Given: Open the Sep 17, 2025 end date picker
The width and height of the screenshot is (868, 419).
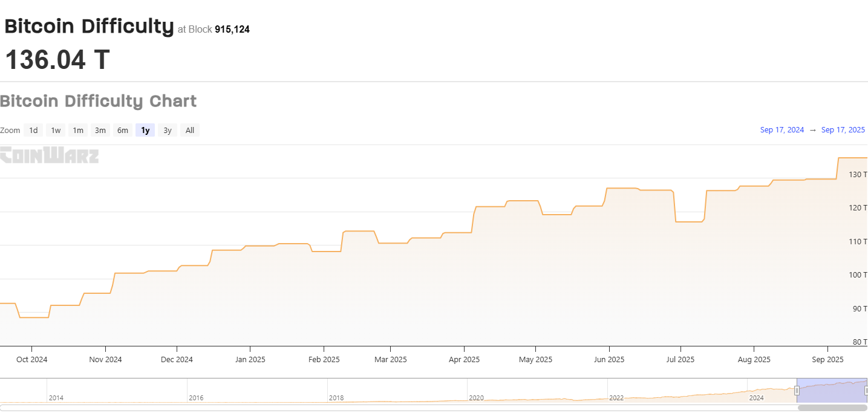Looking at the screenshot, I should [843, 129].
